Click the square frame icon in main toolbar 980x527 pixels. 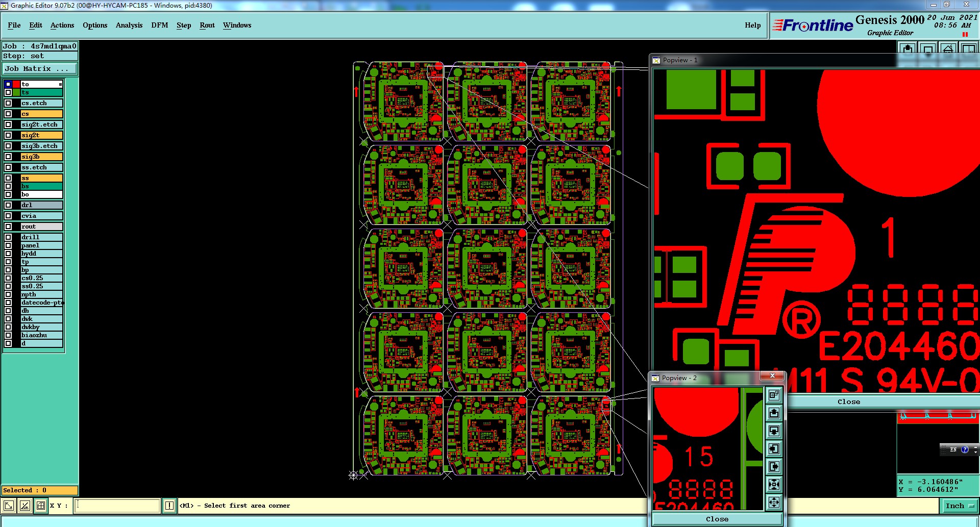tap(928, 48)
